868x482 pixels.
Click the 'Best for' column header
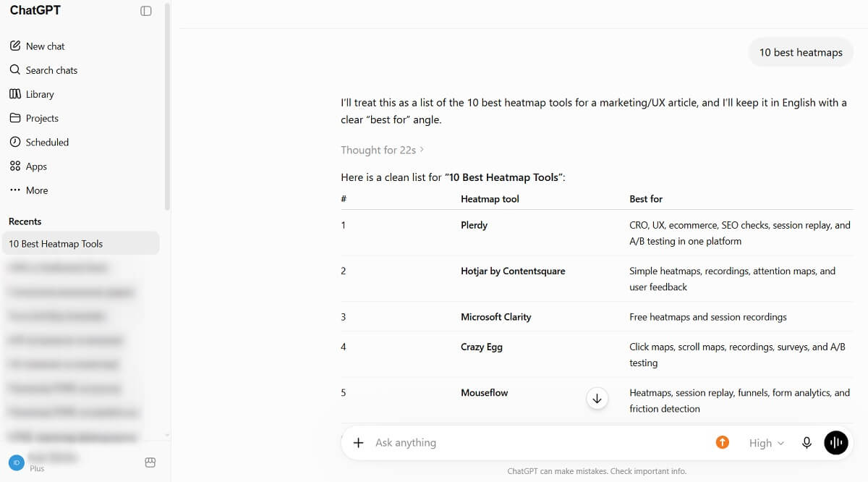[x=646, y=199]
